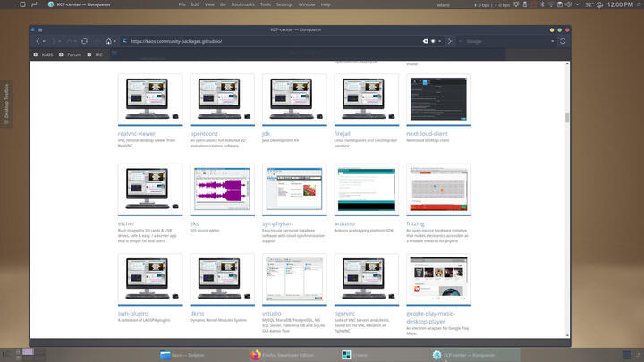Open the fritzing package link

pyautogui.click(x=415, y=223)
